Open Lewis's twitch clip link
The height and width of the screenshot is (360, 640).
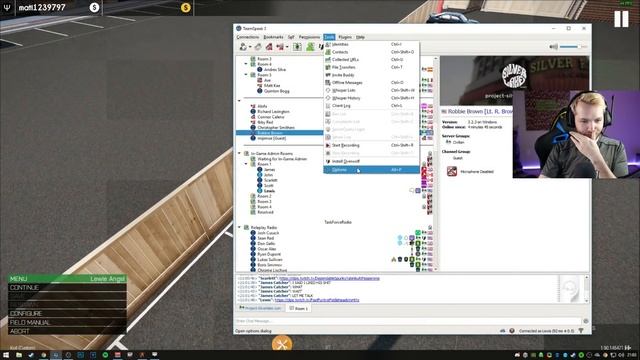tap(317, 300)
